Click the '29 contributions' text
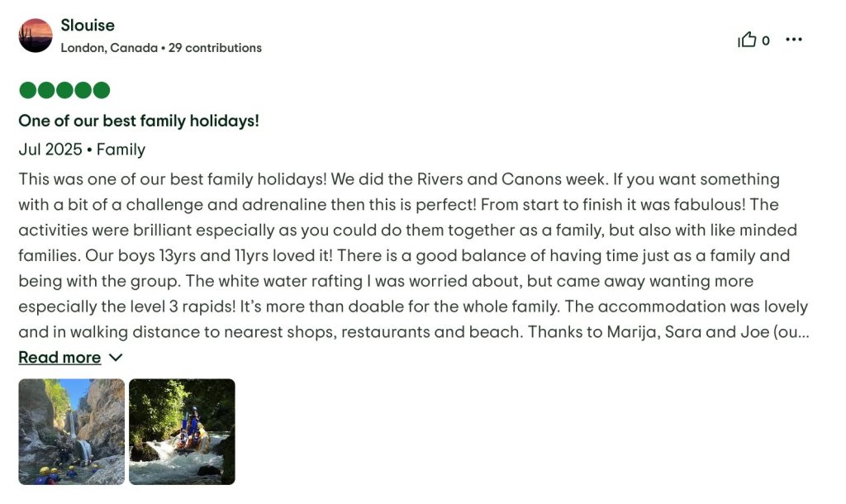The height and width of the screenshot is (504, 846). 215,48
